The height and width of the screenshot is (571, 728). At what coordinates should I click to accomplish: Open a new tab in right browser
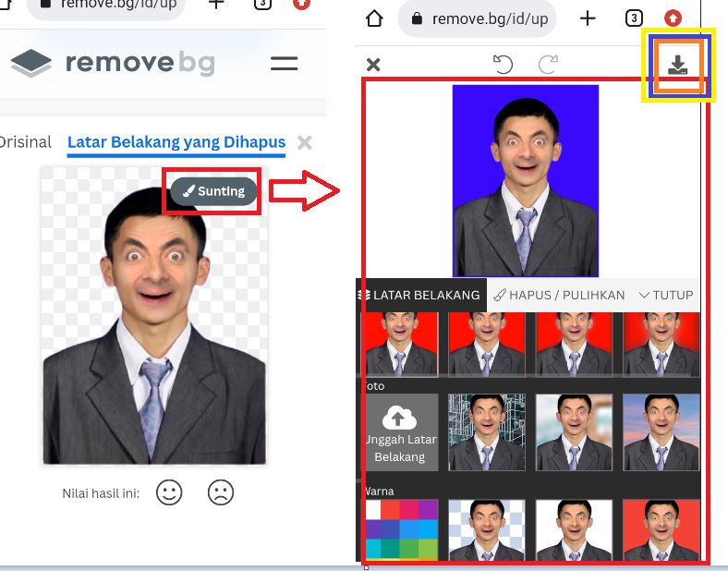point(588,19)
